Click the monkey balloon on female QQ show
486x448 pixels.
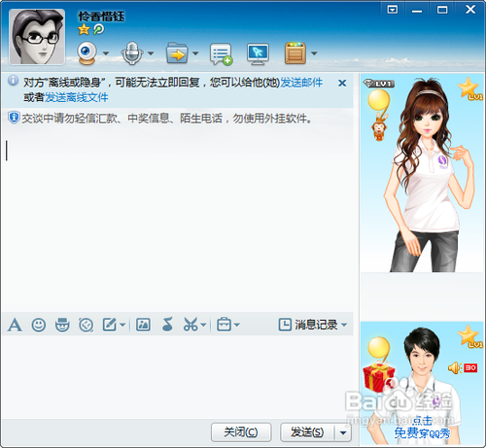[x=379, y=115]
